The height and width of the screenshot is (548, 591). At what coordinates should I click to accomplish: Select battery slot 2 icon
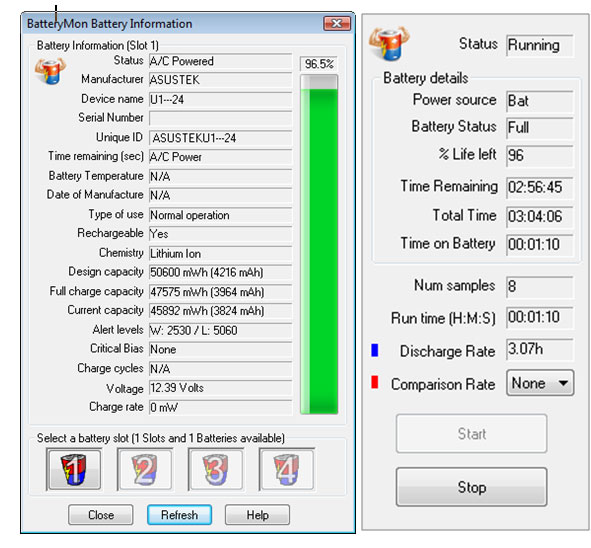pos(145,469)
